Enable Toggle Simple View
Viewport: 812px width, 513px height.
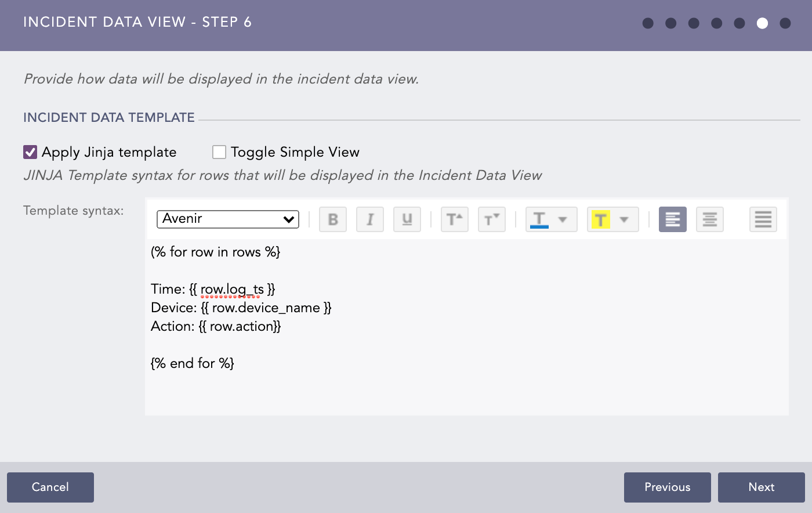[219, 151]
